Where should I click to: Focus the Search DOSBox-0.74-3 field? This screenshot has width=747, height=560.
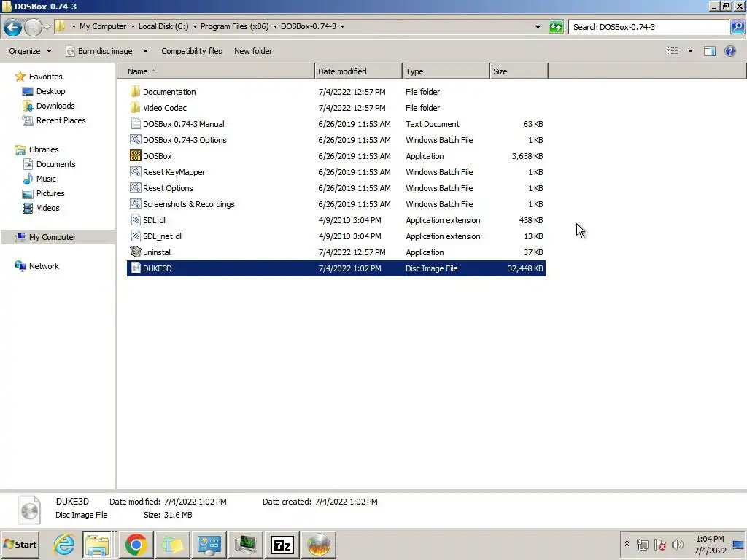[649, 27]
